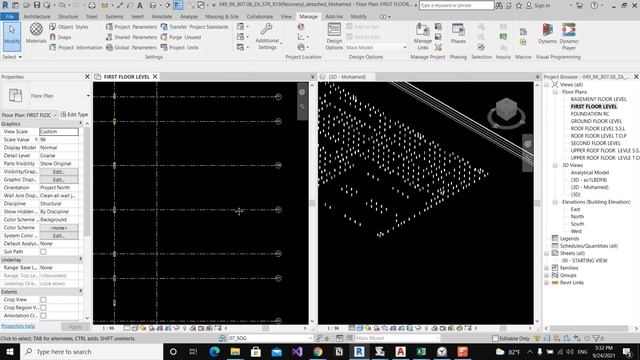Click the Windows Start button
Image resolution: width=640 pixels, height=360 pixels.
click(x=10, y=351)
